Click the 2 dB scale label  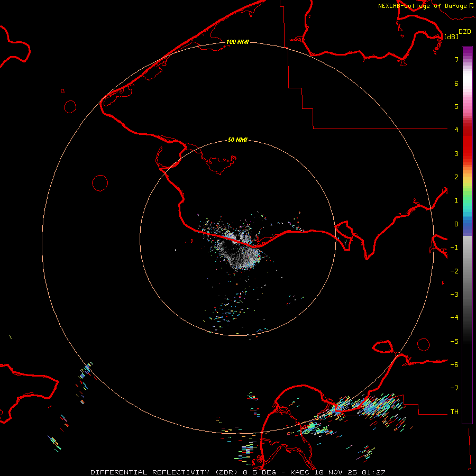click(456, 177)
